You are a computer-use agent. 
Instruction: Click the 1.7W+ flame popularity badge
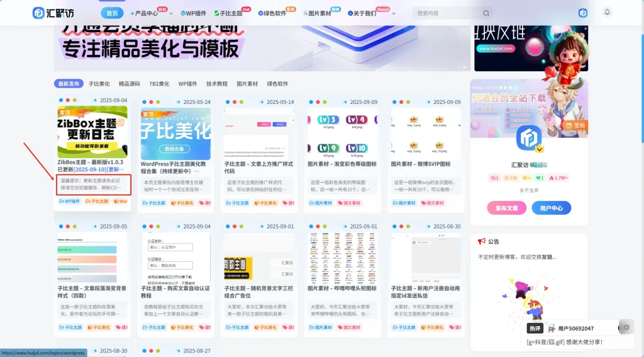(x=558, y=178)
